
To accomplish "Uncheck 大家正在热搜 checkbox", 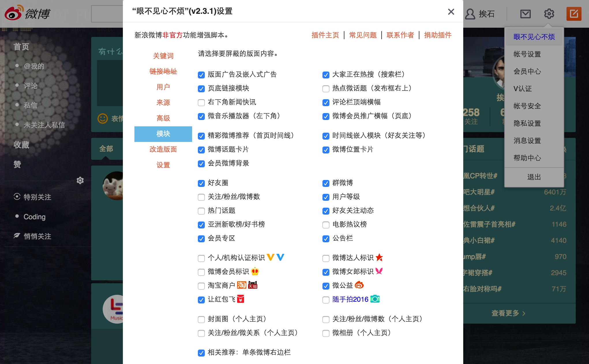I will (x=326, y=75).
